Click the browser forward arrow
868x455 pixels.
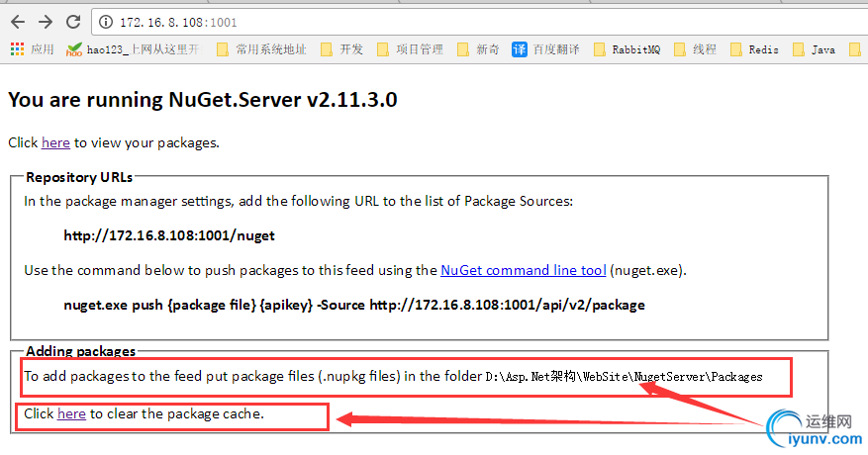46,22
